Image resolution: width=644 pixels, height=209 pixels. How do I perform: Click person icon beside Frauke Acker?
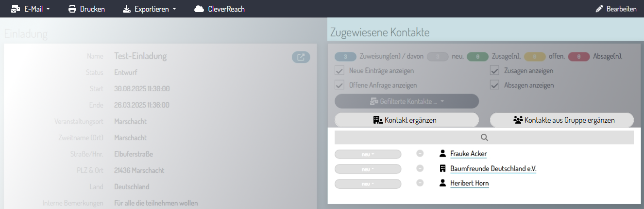442,154
